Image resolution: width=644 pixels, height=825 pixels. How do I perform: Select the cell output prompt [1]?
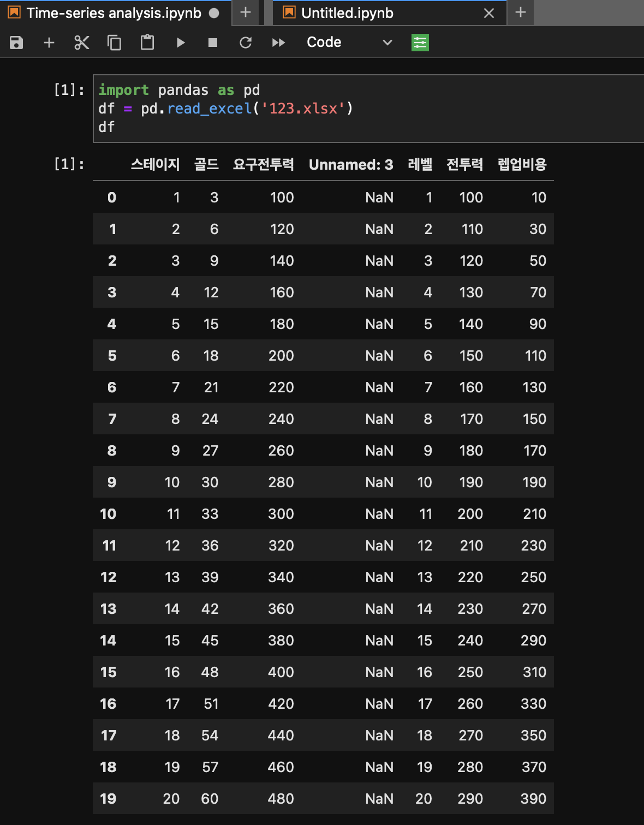tap(69, 164)
